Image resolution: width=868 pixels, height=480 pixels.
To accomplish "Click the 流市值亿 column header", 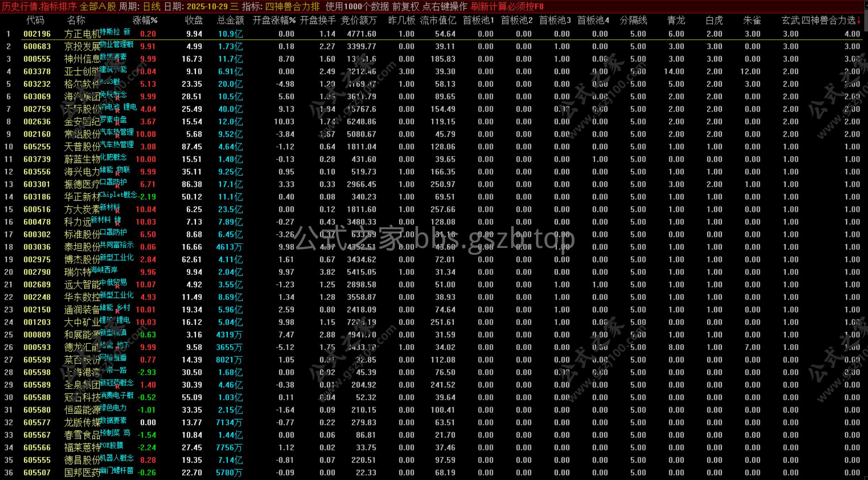I will tap(438, 20).
